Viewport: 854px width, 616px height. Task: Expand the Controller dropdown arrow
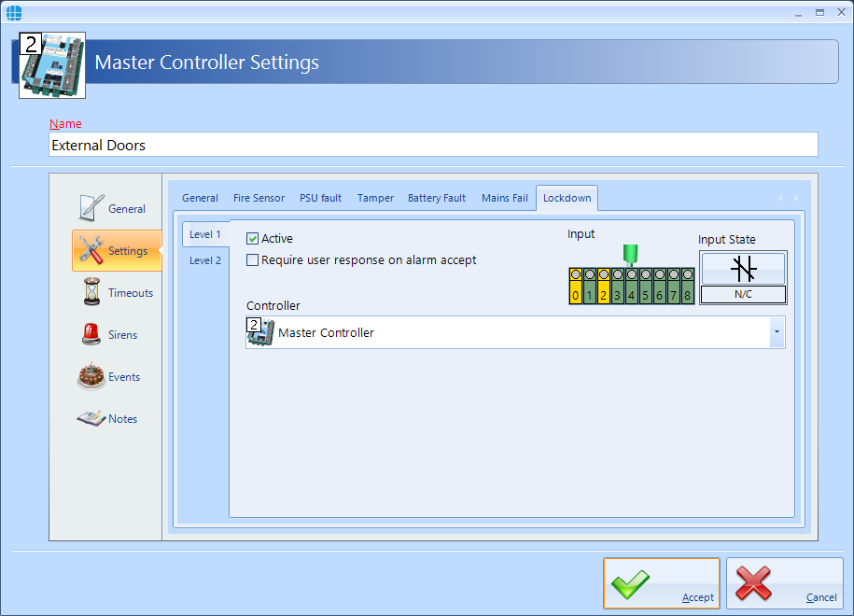point(777,332)
